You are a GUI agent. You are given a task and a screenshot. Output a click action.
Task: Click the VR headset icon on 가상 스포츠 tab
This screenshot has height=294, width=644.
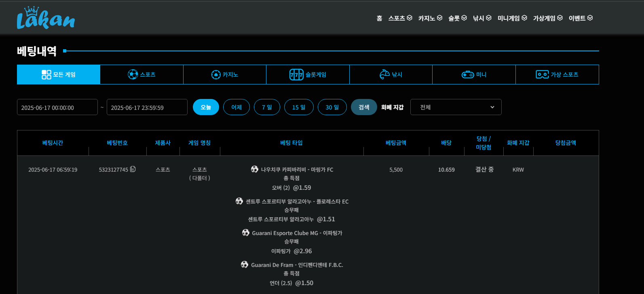(x=542, y=75)
